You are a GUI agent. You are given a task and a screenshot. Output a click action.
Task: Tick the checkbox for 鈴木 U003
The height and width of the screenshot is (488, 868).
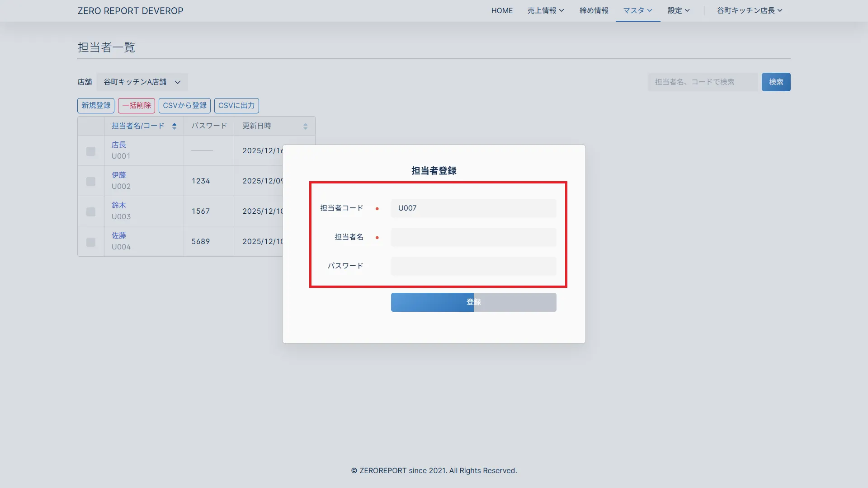[x=91, y=212]
